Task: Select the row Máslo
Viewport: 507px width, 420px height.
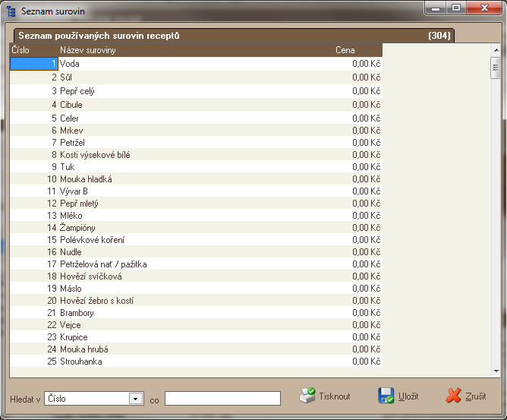Action: [197, 289]
